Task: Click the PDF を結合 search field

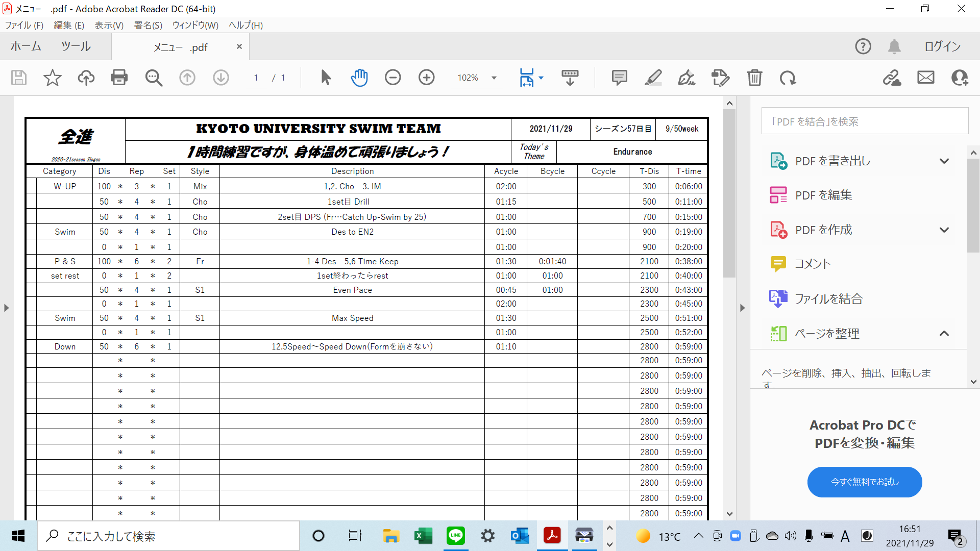Action: [864, 121]
